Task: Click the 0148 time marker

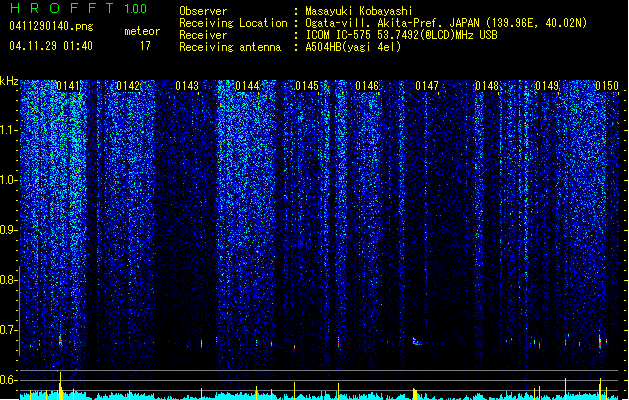Action: pyautogui.click(x=487, y=86)
